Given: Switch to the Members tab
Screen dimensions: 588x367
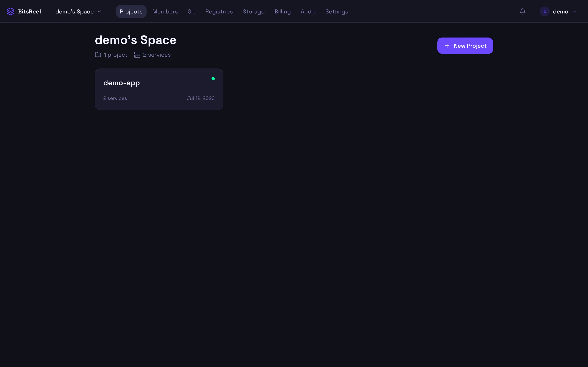Looking at the screenshot, I should 165,11.
